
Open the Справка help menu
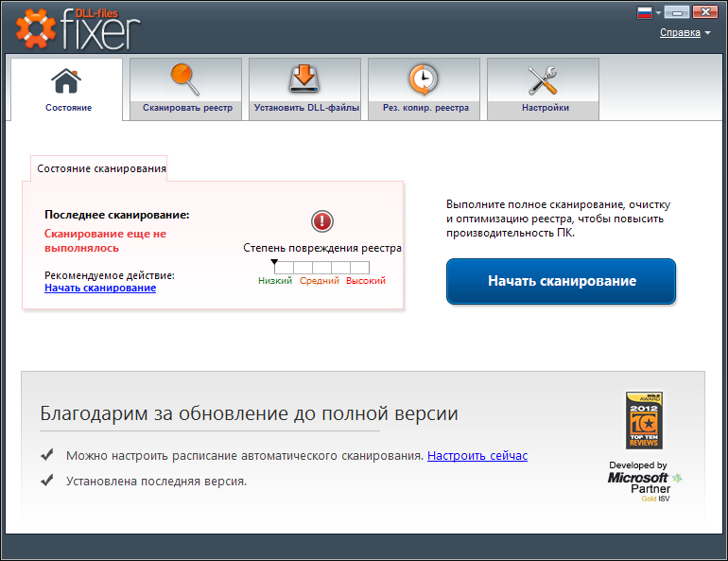click(680, 32)
